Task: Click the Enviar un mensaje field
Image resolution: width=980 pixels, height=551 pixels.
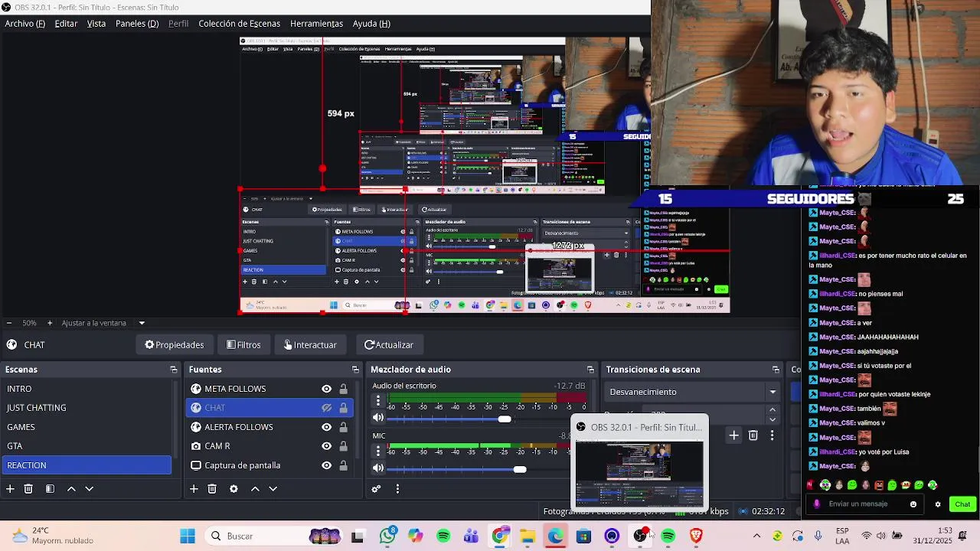Action: (x=864, y=504)
